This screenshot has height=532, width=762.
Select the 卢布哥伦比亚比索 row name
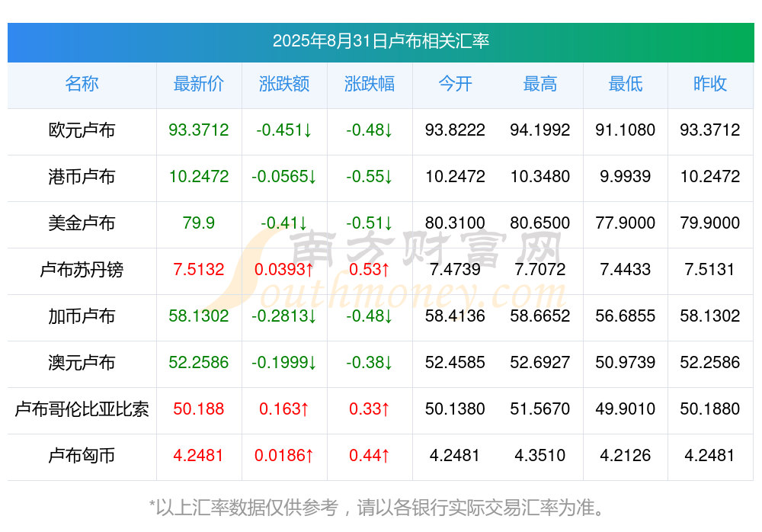point(82,409)
